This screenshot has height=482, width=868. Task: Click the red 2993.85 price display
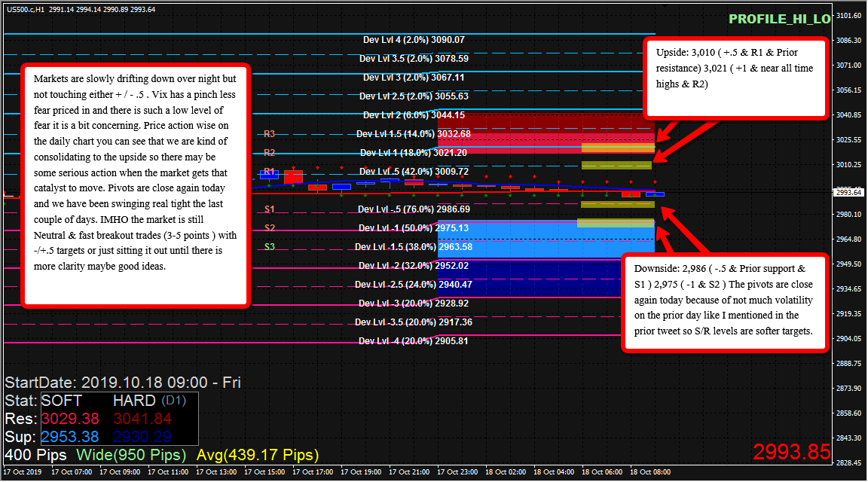tap(790, 451)
